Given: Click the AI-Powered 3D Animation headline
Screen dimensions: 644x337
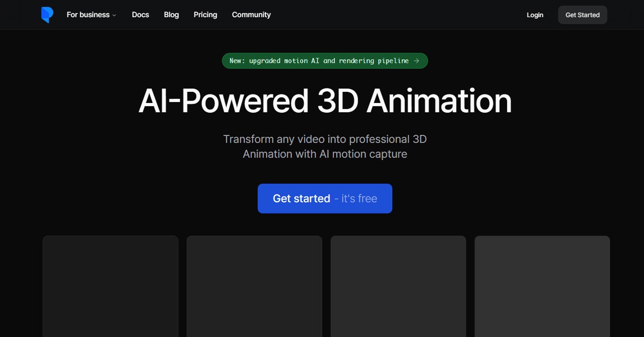Looking at the screenshot, I should coord(325,101).
